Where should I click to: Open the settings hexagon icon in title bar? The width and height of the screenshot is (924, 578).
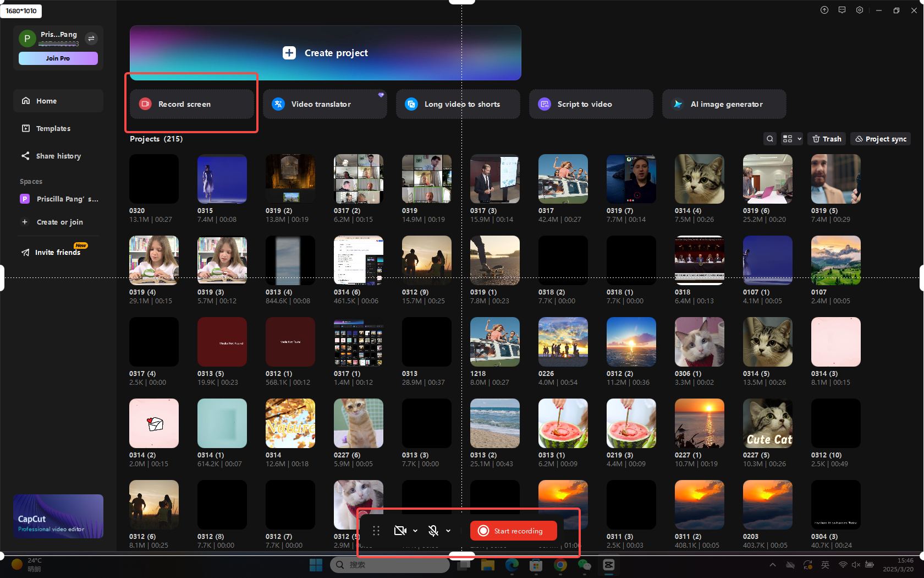[x=860, y=10]
